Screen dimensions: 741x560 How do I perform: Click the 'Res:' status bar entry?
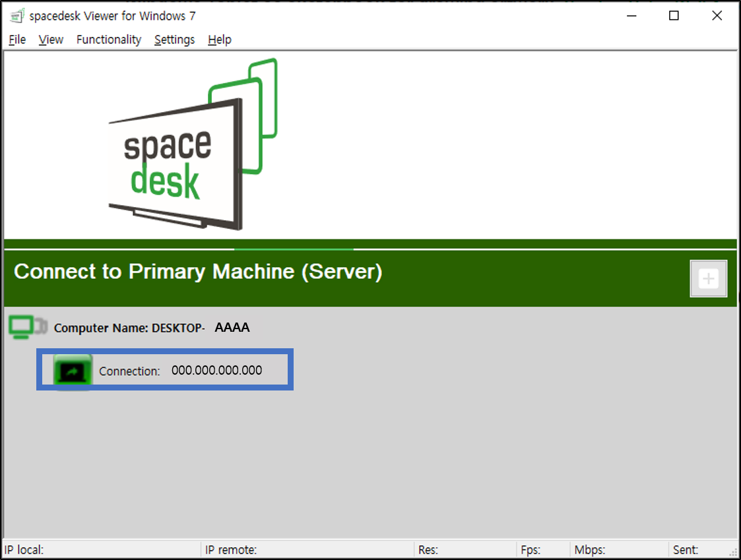tap(465, 549)
